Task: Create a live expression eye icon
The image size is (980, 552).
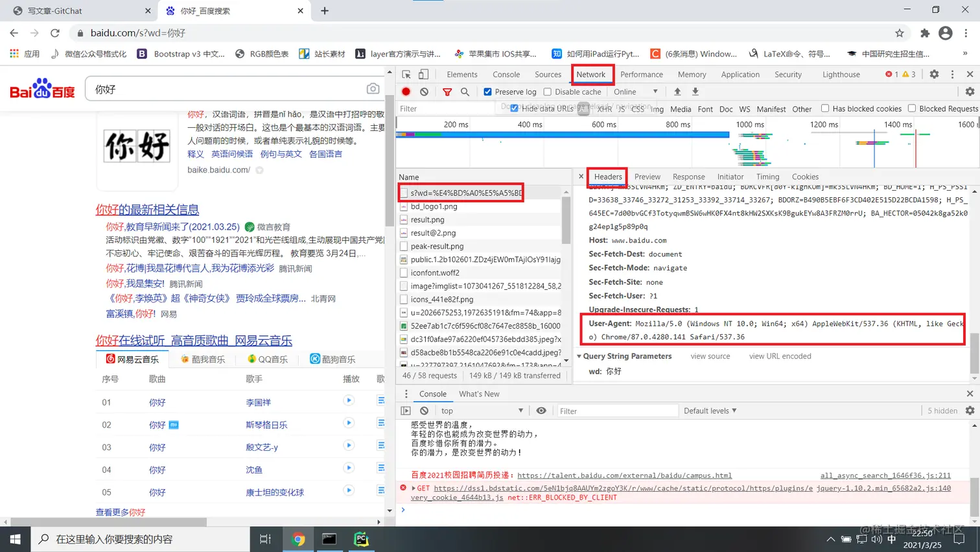Action: coord(541,411)
